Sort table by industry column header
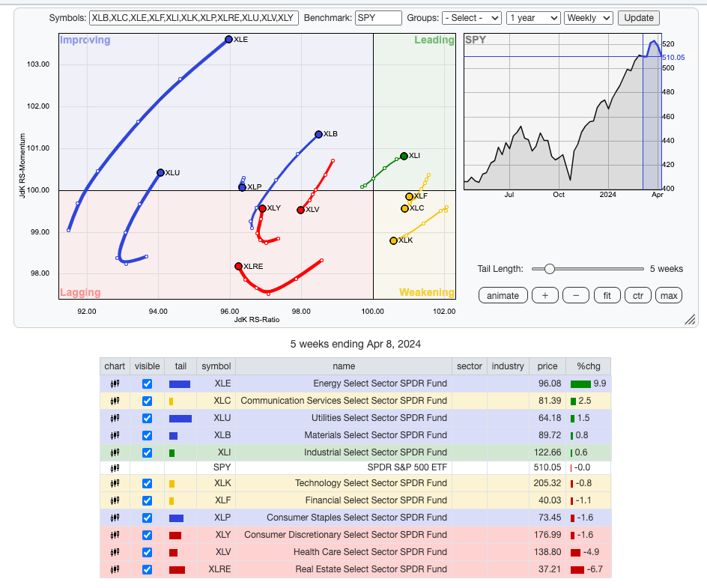 pyautogui.click(x=508, y=366)
